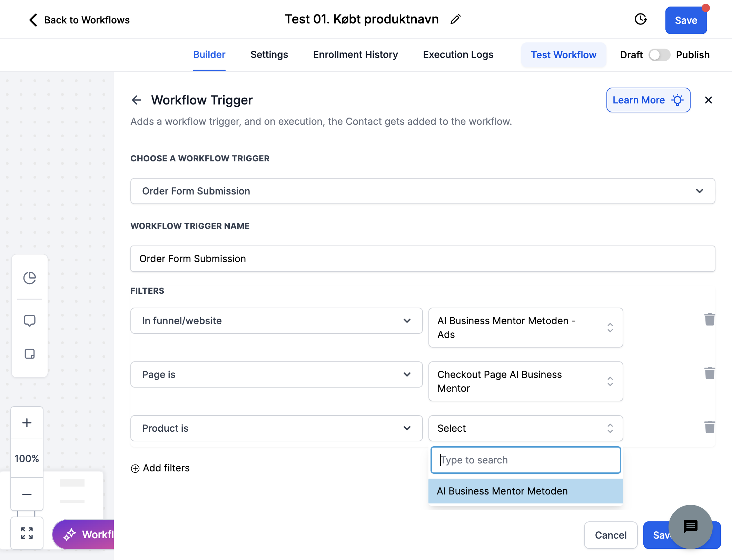Click Add filters link

(x=160, y=468)
